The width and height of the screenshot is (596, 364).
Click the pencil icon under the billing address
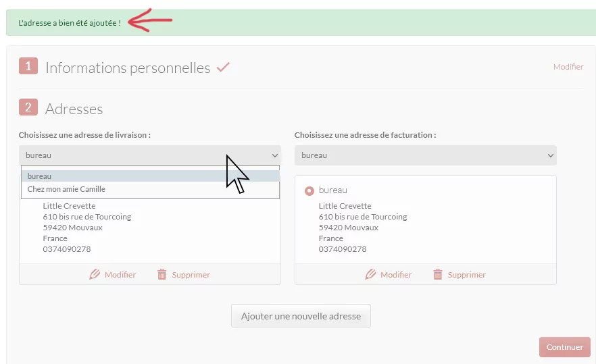click(370, 274)
